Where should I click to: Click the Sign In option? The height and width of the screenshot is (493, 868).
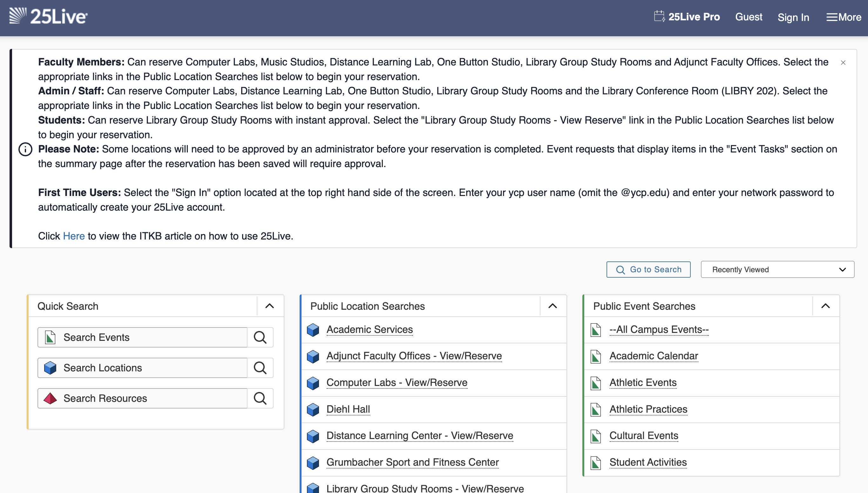(x=793, y=17)
